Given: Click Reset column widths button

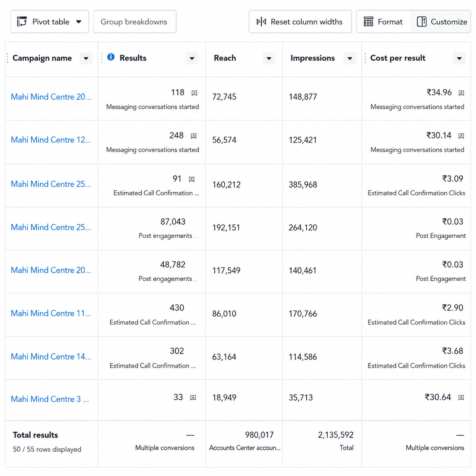Looking at the screenshot, I should [300, 22].
